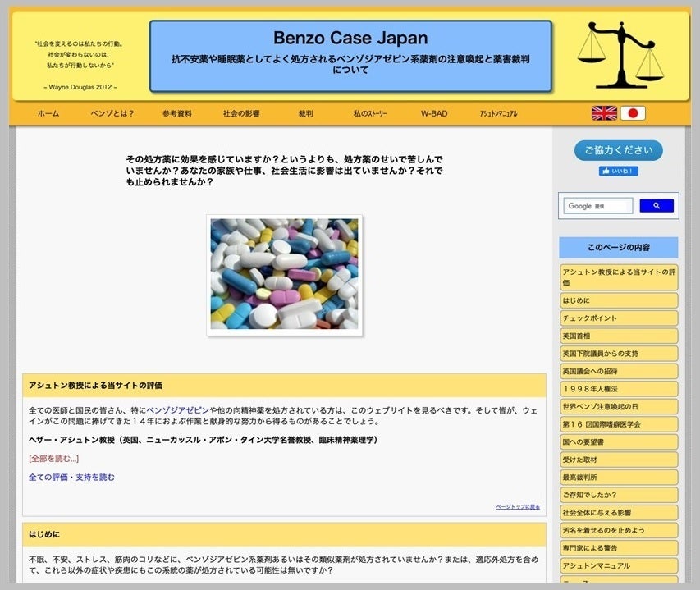
Task: Expand the [全部を読む...] link
Action: click(x=53, y=458)
